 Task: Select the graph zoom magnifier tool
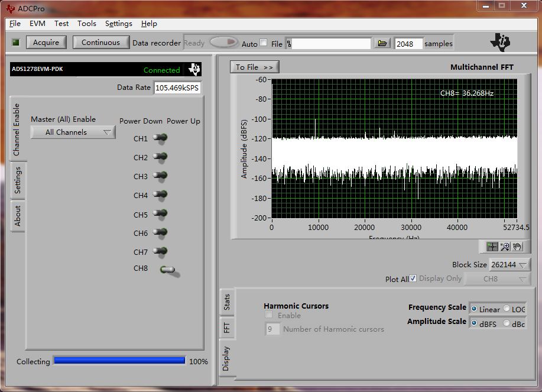click(505, 247)
